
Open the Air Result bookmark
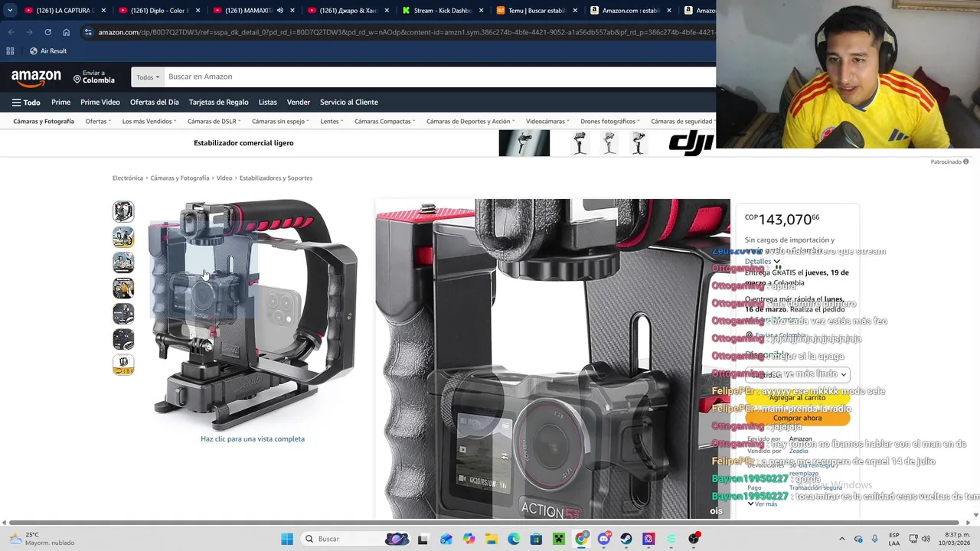click(x=48, y=51)
